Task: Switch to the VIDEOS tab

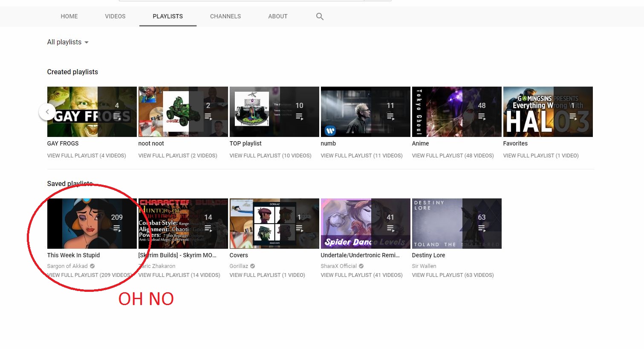Action: (115, 16)
